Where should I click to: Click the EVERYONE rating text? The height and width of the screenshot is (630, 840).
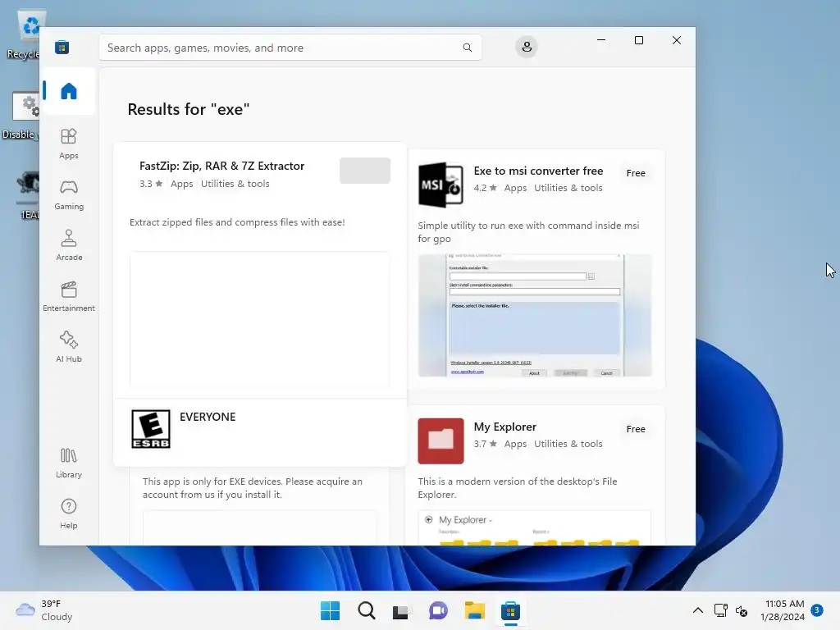(x=208, y=417)
